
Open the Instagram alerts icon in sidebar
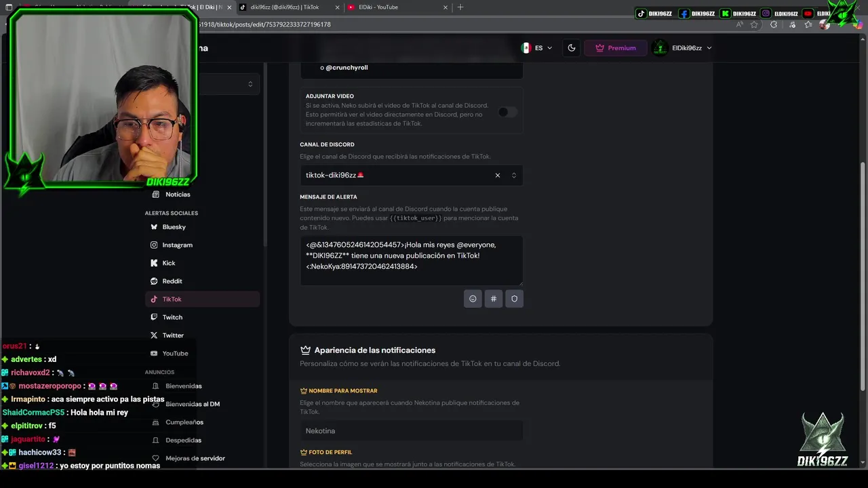tap(154, 245)
